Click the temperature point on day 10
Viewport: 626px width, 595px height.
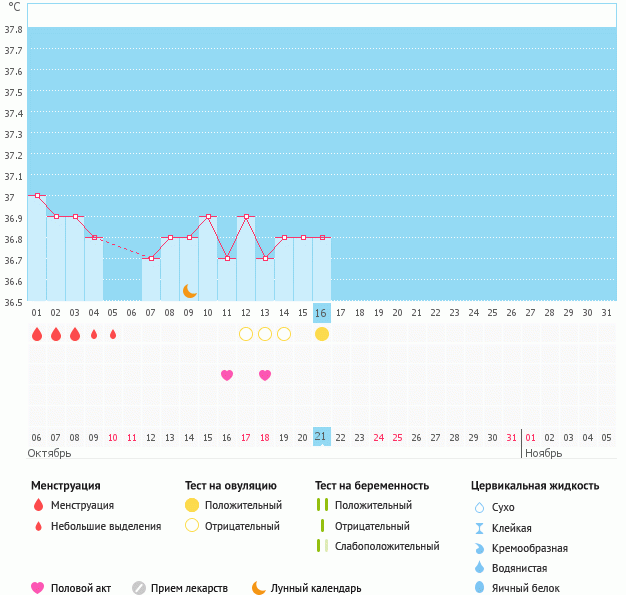[x=208, y=216]
